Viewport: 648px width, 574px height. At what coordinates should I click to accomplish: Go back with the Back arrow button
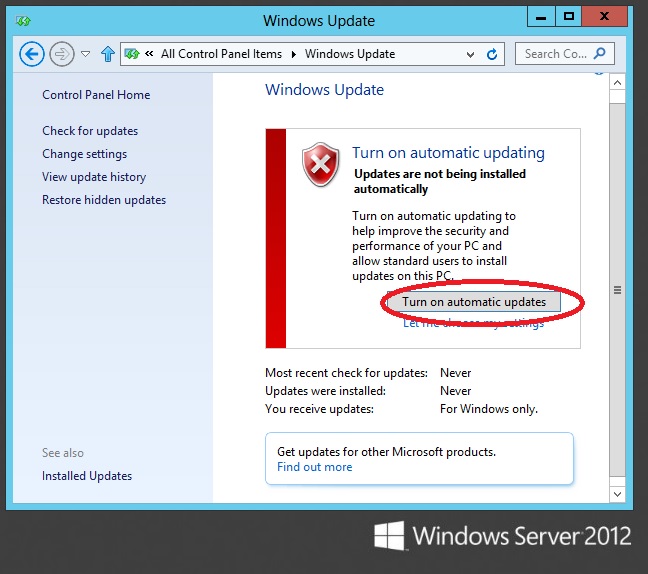point(31,54)
